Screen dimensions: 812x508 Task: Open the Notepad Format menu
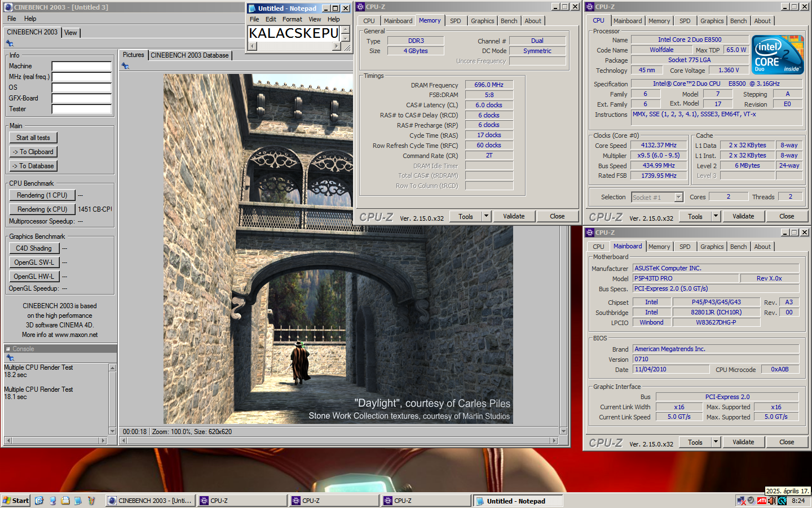[292, 19]
